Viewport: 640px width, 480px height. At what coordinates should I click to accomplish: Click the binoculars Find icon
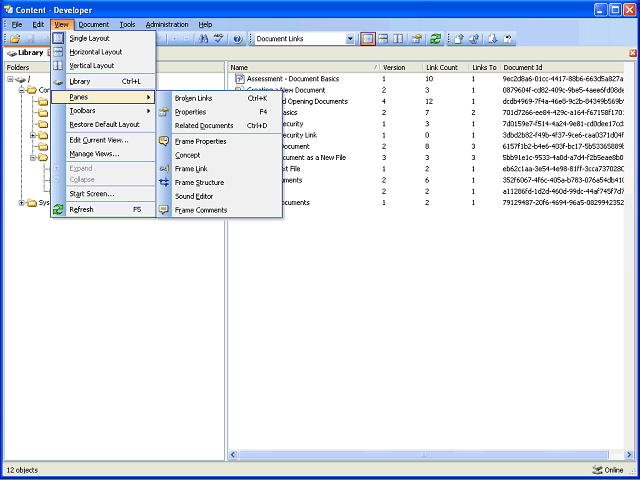tap(203, 39)
